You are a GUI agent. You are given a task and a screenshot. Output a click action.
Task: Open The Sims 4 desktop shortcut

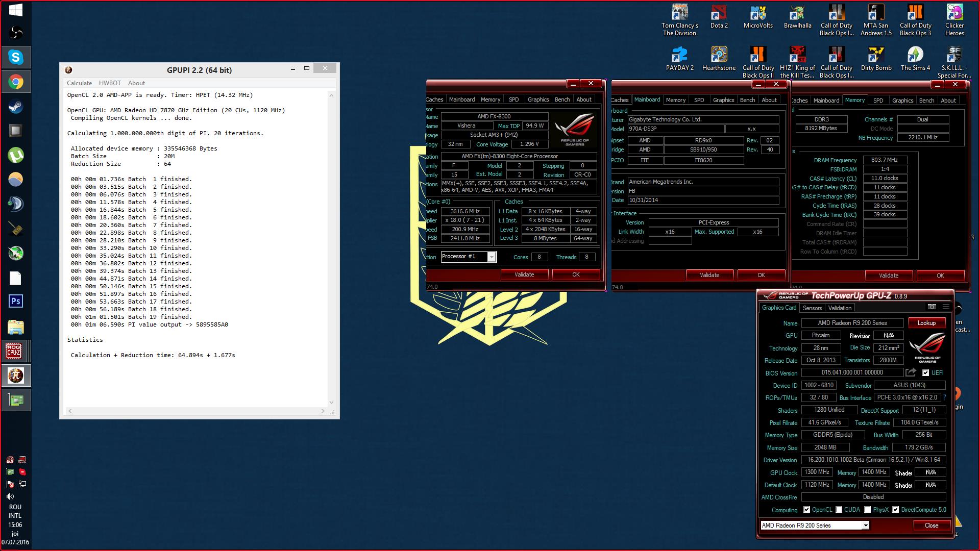pos(915,59)
